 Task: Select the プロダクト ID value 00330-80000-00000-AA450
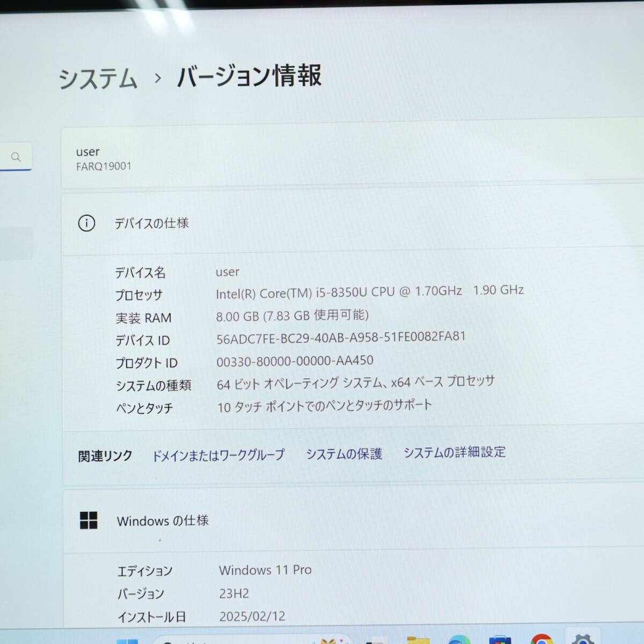[295, 361]
